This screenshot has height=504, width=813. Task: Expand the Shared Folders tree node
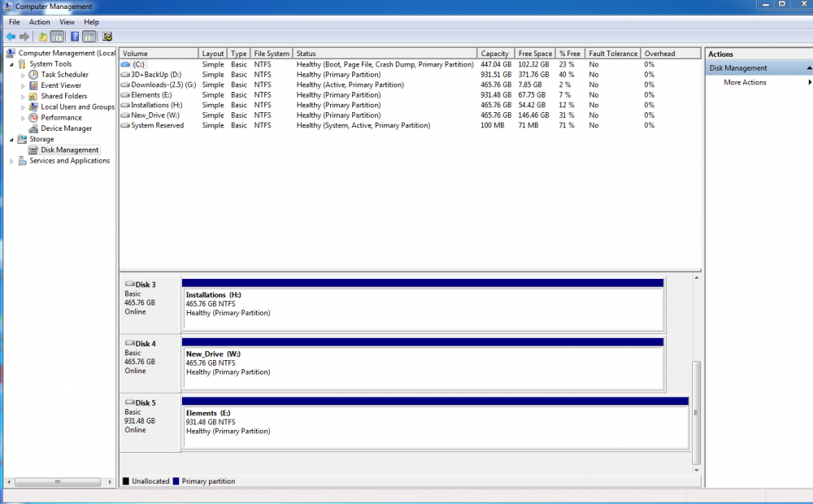(23, 97)
